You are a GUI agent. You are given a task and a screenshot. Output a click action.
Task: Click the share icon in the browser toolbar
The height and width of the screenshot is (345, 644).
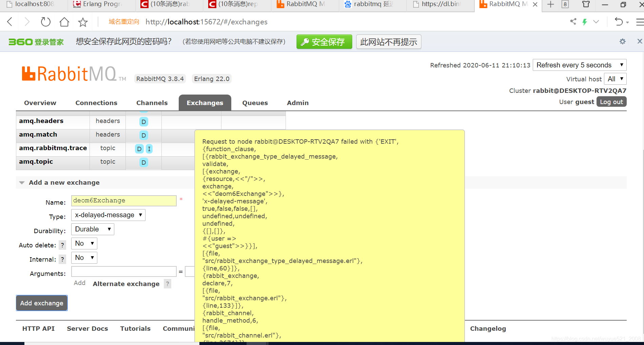(x=573, y=22)
